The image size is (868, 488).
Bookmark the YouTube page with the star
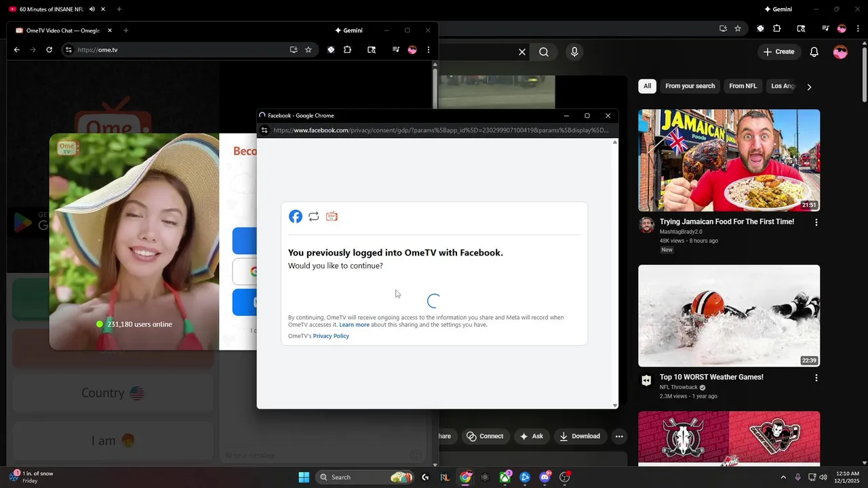pos(738,28)
